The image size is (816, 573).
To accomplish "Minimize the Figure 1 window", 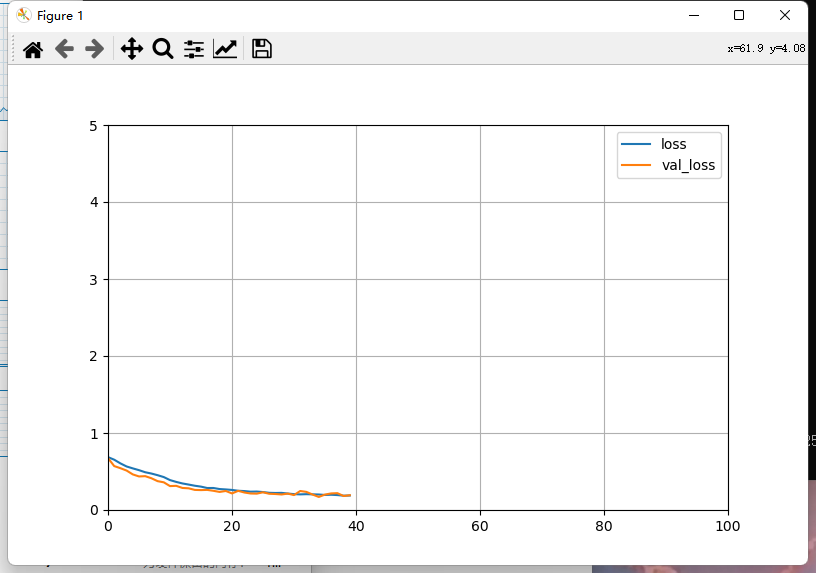I will tap(694, 15).
